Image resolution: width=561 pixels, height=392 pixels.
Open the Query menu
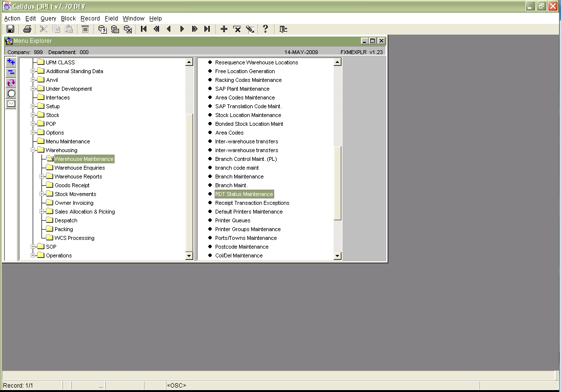point(48,18)
